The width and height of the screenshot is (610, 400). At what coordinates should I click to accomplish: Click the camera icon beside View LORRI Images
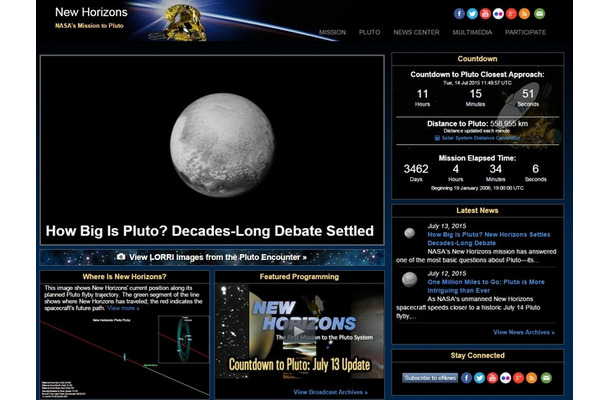coord(121,257)
